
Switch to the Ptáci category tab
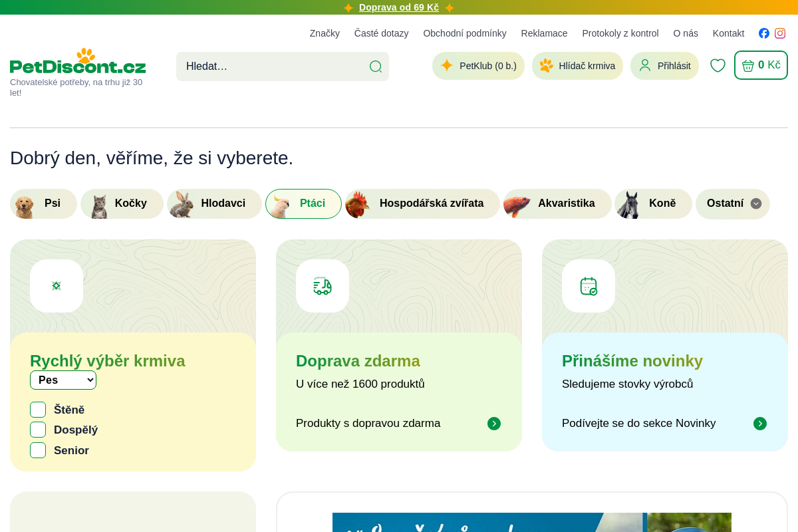303,203
